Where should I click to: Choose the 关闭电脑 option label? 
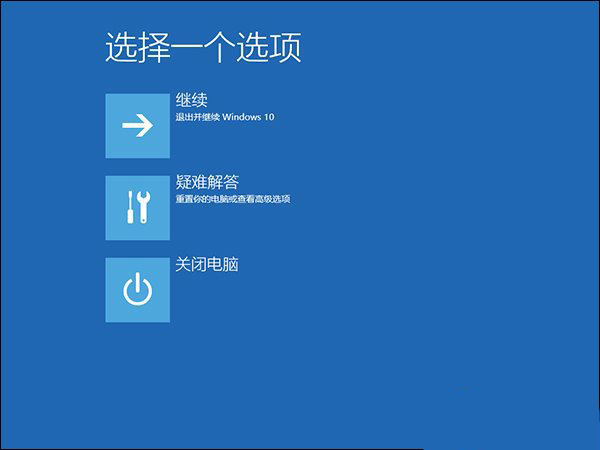[207, 266]
